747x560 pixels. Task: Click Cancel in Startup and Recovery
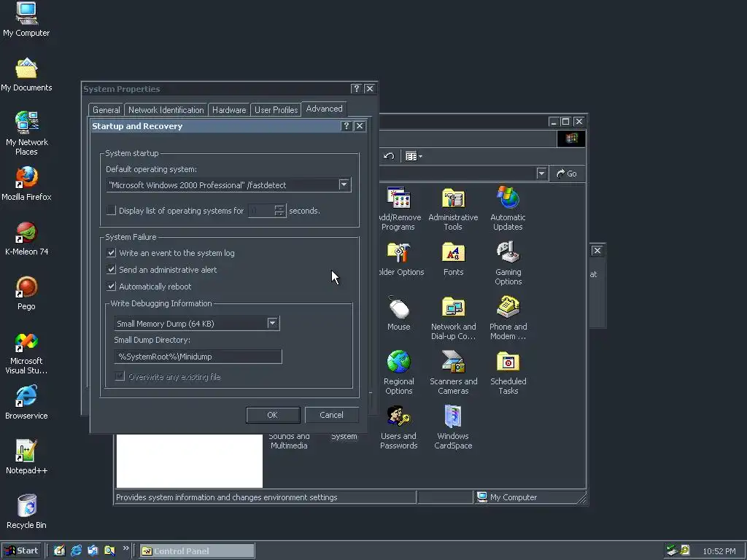pyautogui.click(x=332, y=415)
